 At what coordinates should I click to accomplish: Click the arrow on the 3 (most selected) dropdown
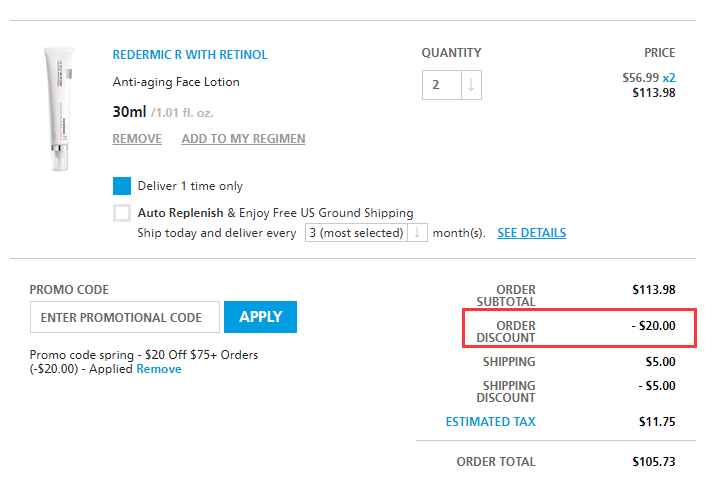(x=417, y=233)
